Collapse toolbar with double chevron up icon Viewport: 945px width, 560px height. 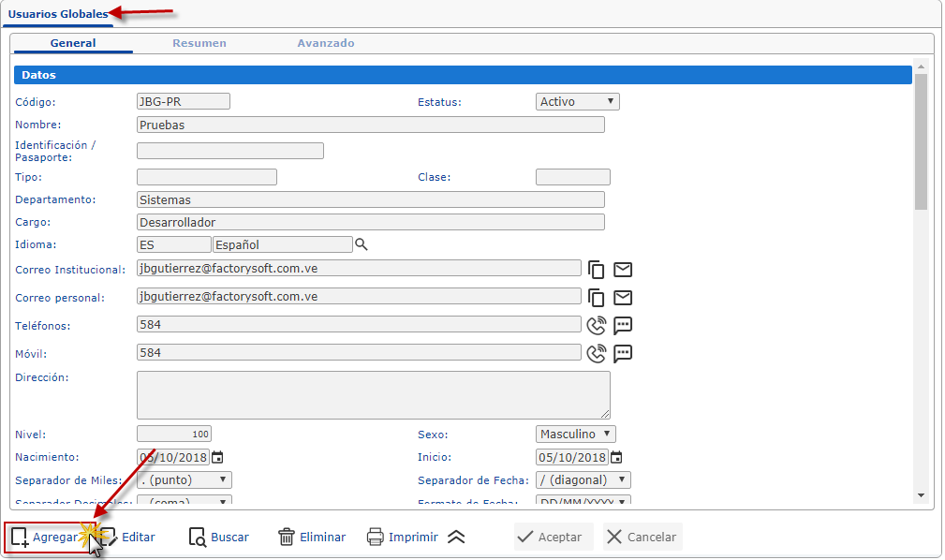pyautogui.click(x=456, y=537)
